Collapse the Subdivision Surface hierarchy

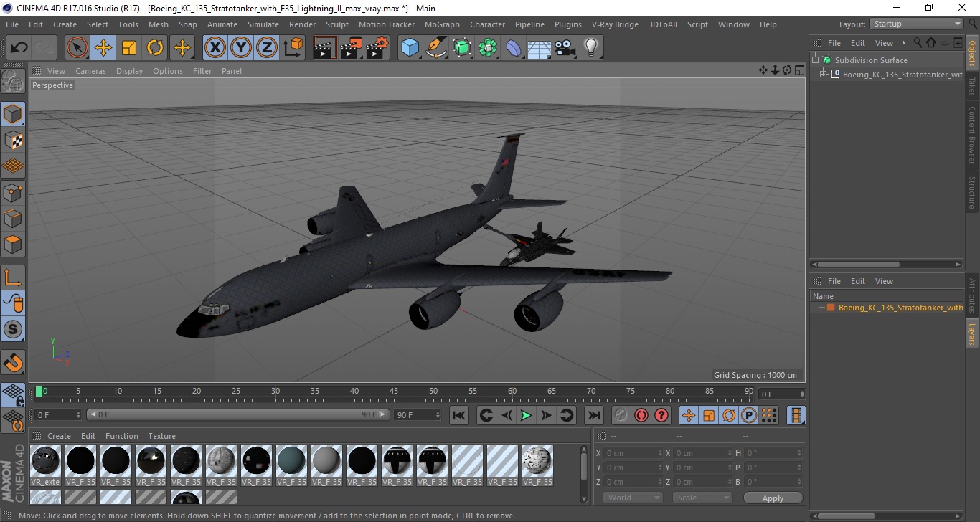click(x=815, y=60)
